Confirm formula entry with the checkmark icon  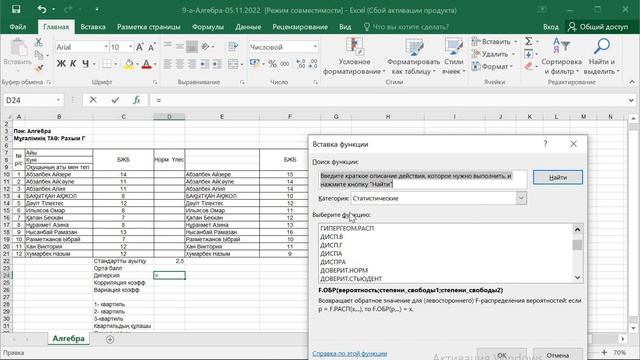point(115,100)
